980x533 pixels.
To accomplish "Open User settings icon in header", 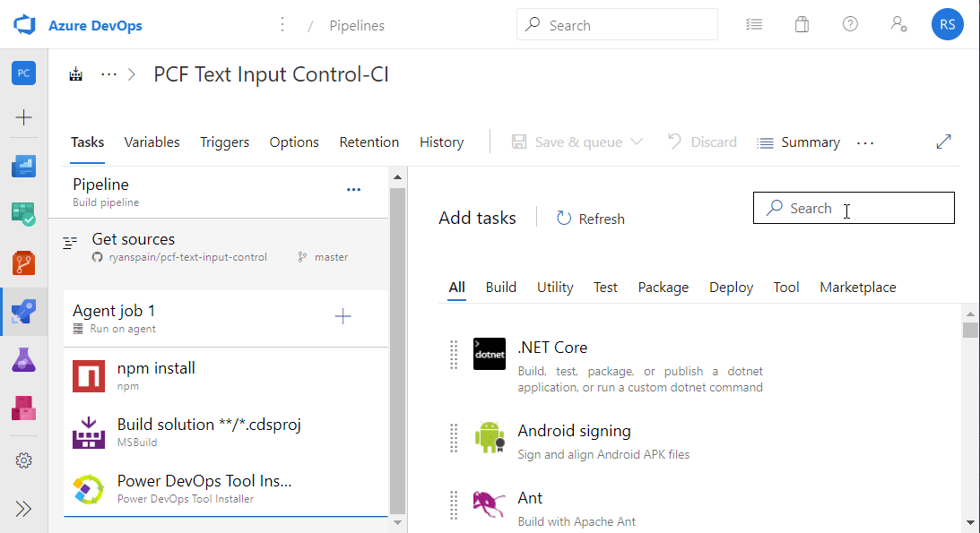I will (x=898, y=24).
